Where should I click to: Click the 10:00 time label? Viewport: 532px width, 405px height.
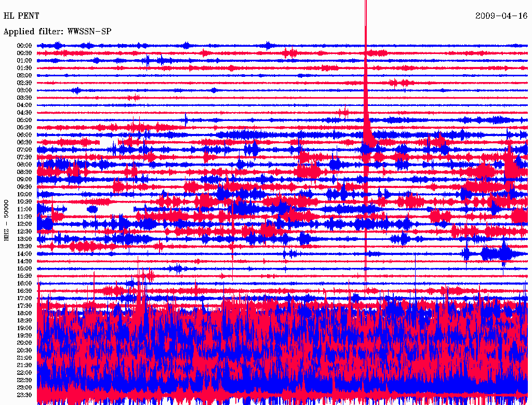24,194
